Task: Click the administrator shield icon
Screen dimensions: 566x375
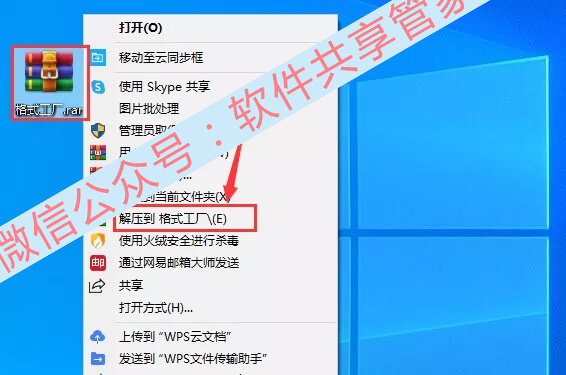Action: 98,130
